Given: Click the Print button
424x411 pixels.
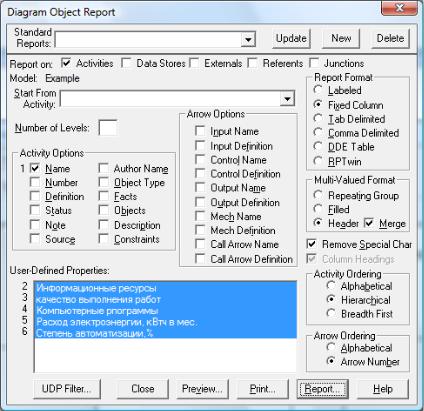Looking at the screenshot, I should pos(262,389).
